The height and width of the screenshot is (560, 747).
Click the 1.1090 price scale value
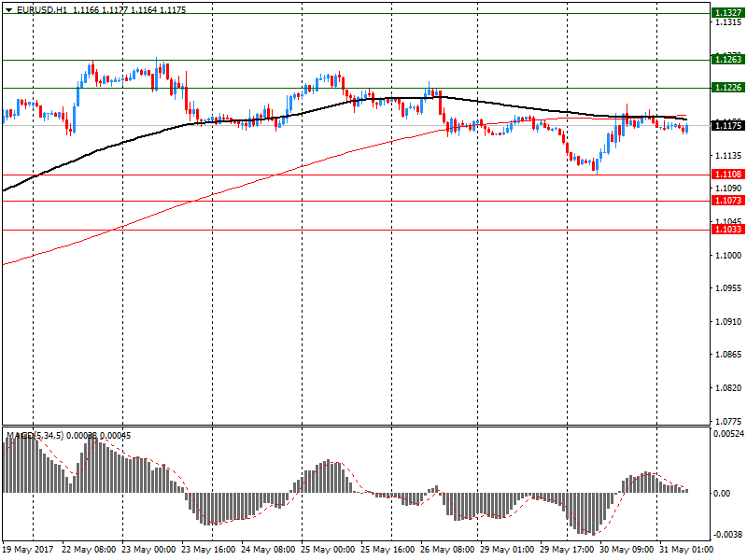pos(728,189)
